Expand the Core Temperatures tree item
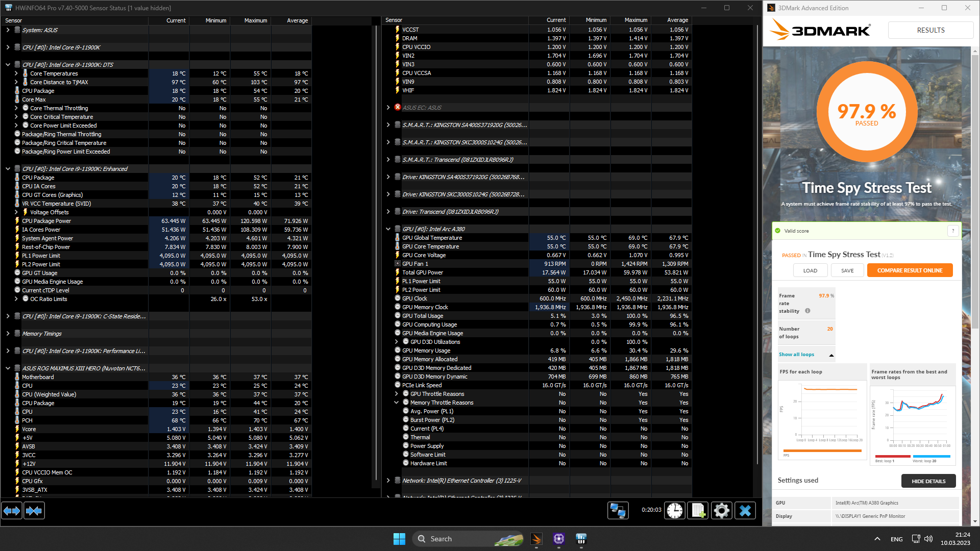The image size is (980, 551). point(16,73)
